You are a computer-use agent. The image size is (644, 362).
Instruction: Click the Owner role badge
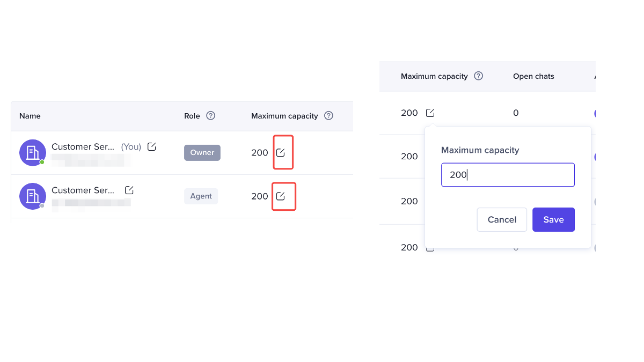coord(202,153)
